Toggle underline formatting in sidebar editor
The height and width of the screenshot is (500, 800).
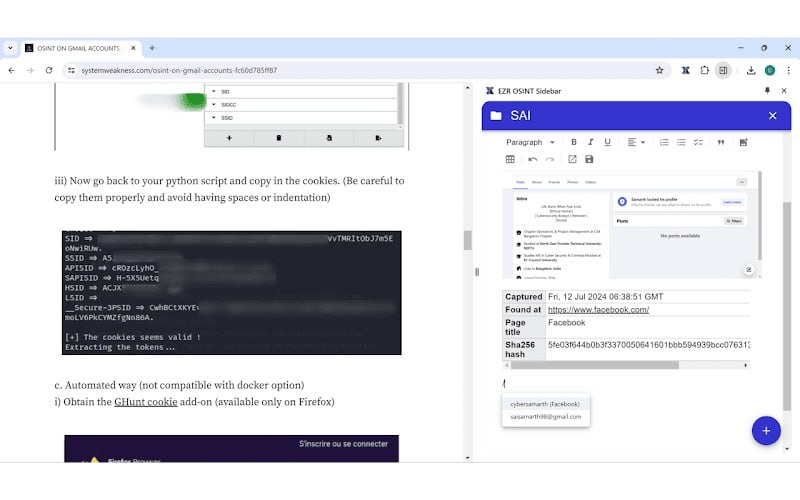(607, 142)
